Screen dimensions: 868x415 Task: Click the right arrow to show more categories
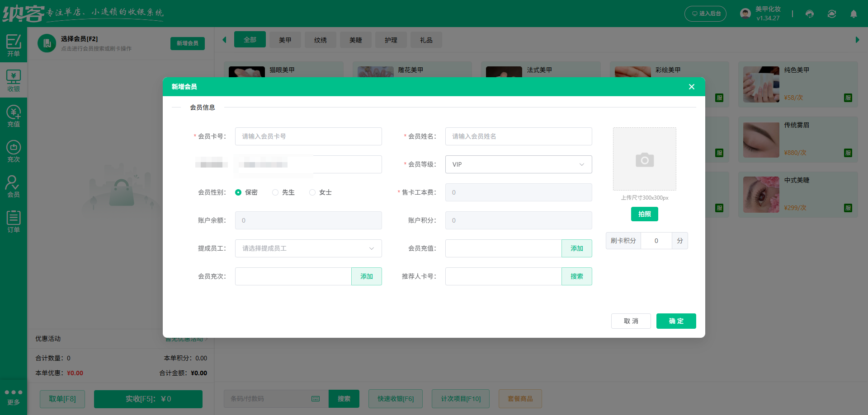pos(857,40)
